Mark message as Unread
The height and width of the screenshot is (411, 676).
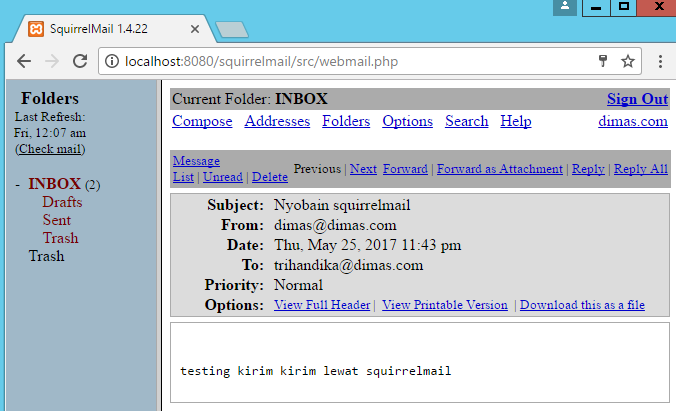pyautogui.click(x=223, y=177)
